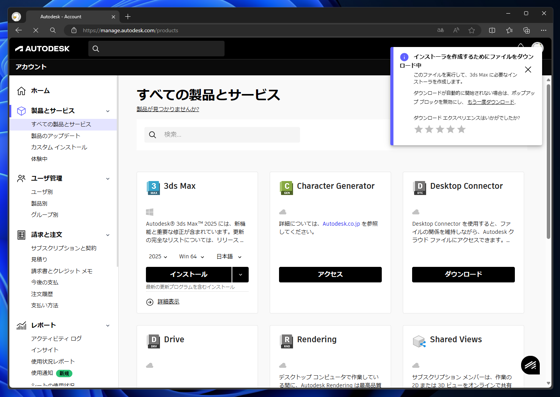Rate download experience three stars
Screen dimensions: 560x397
tap(440, 129)
